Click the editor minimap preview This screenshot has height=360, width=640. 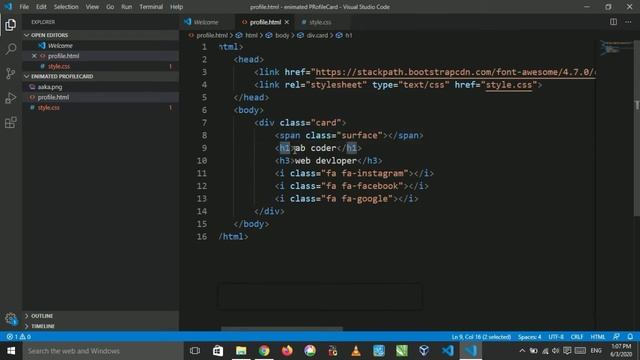pos(616,48)
